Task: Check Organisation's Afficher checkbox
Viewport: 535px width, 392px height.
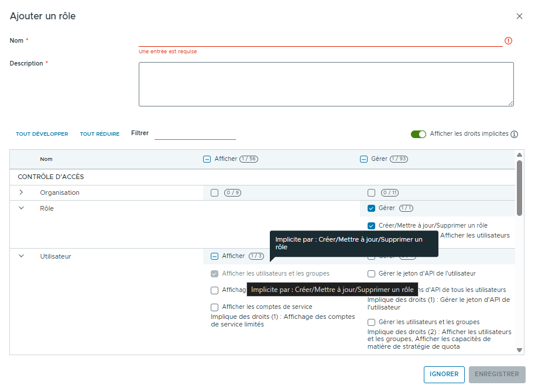Action: point(214,192)
